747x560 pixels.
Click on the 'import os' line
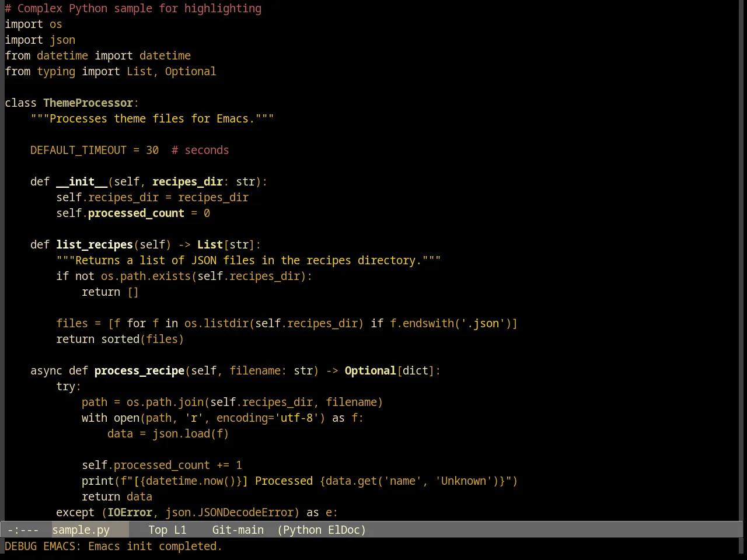pos(33,24)
